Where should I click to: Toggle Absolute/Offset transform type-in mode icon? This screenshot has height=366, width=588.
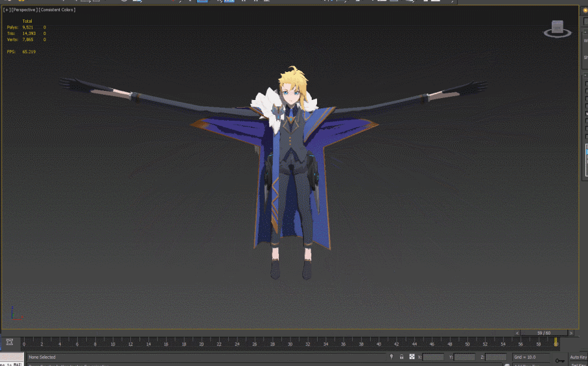pos(412,357)
